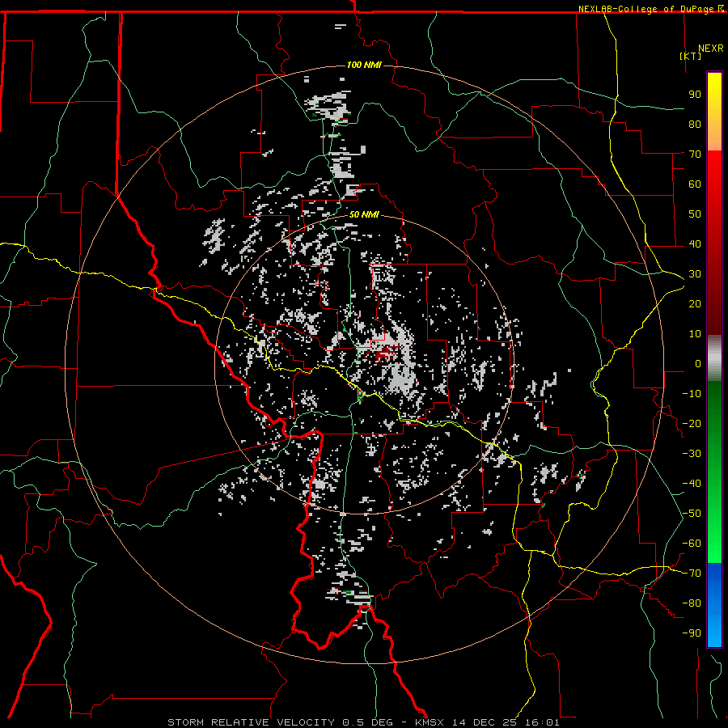Click the 30 value on the velocity scale
Viewport: 728px width, 728px height.
(x=695, y=274)
